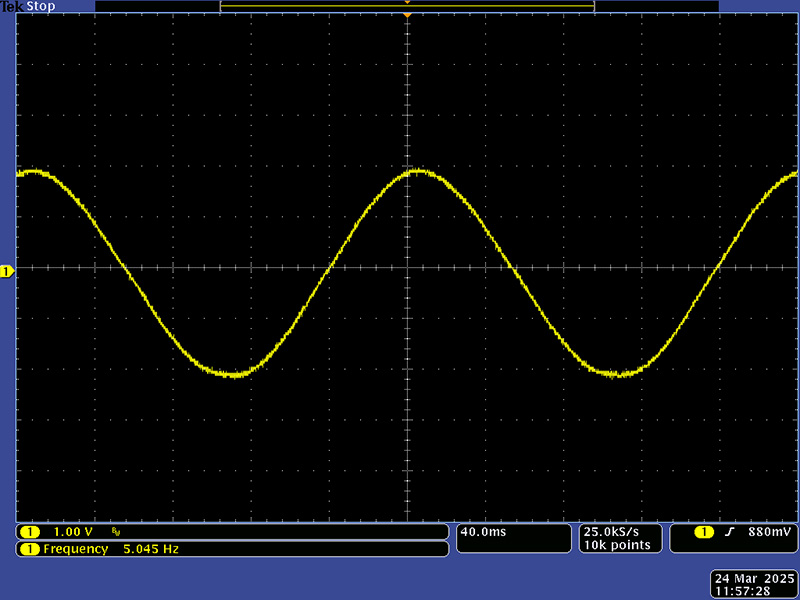Select the channel 1 badge beside 1.00 V
This screenshot has width=800, height=600.
pyautogui.click(x=30, y=531)
